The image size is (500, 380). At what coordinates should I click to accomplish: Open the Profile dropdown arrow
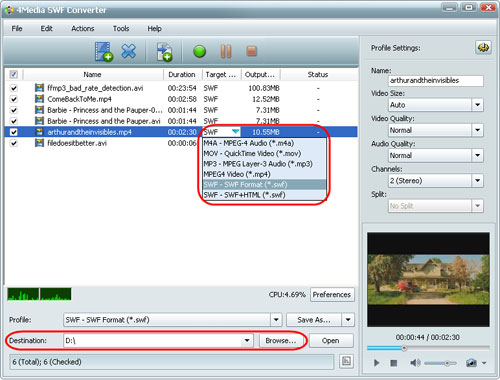tap(276, 320)
